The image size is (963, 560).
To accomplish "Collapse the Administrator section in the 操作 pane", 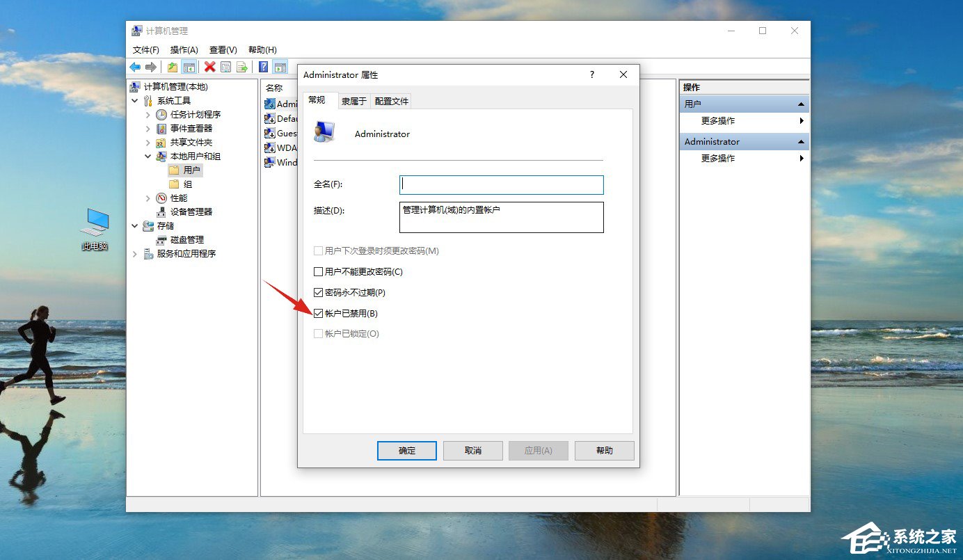I will [802, 142].
